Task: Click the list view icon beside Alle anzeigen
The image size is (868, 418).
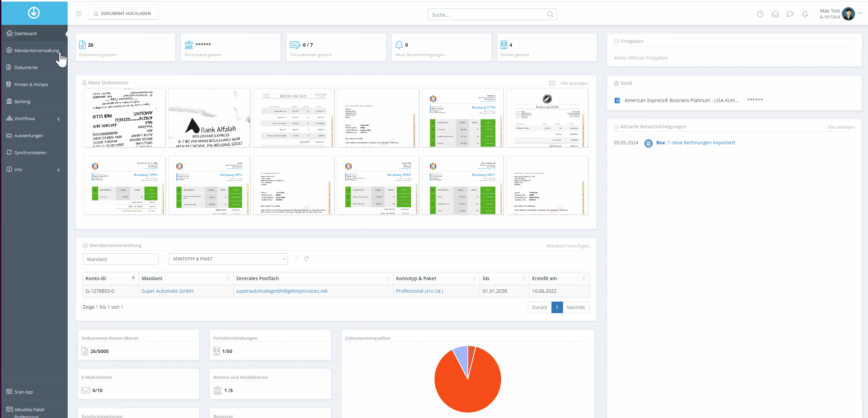Action: [552, 83]
